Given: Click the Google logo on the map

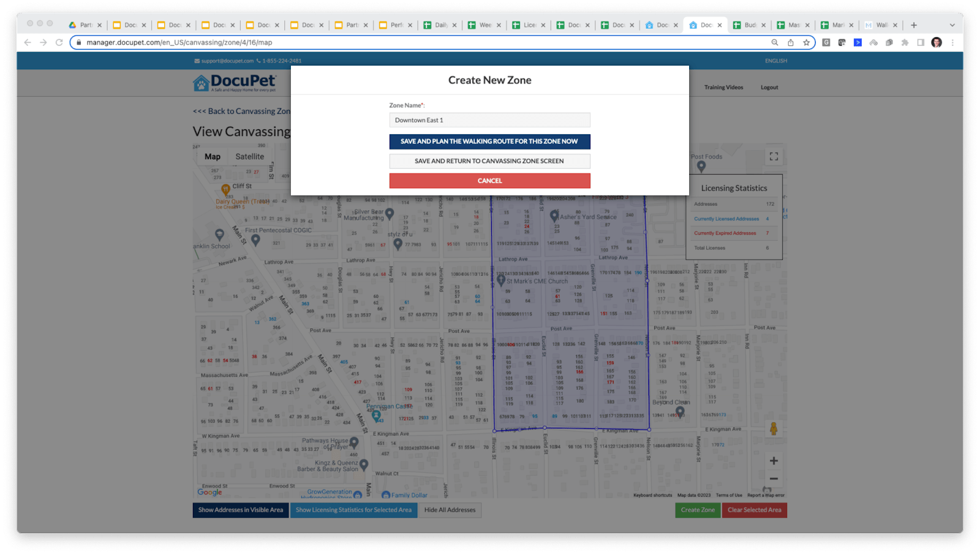Looking at the screenshot, I should 211,492.
